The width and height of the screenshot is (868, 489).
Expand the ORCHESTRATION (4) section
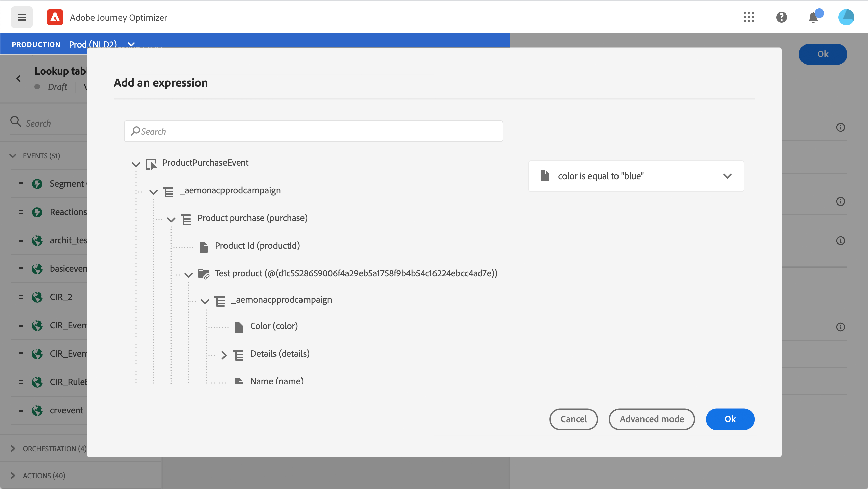pos(13,448)
